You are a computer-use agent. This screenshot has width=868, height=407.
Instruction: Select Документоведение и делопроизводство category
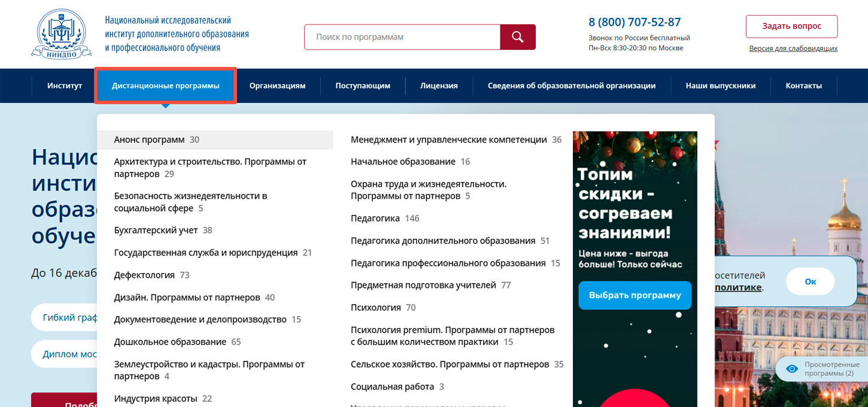[208, 320]
